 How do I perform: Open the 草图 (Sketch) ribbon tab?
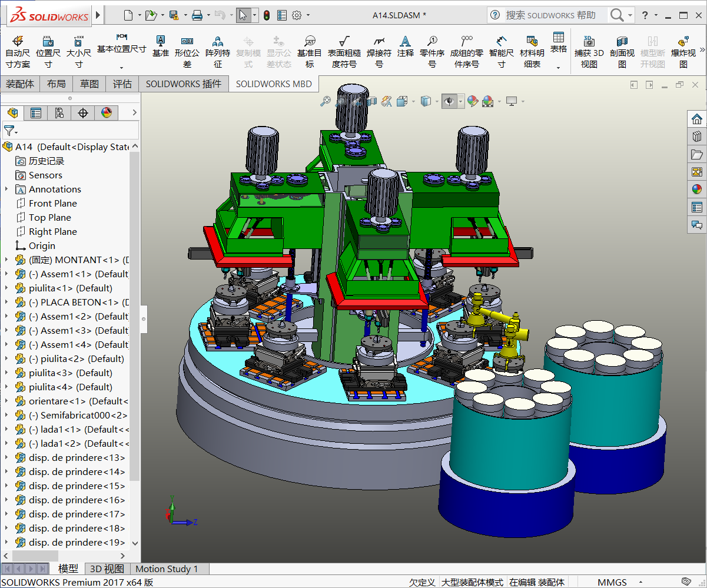click(89, 84)
